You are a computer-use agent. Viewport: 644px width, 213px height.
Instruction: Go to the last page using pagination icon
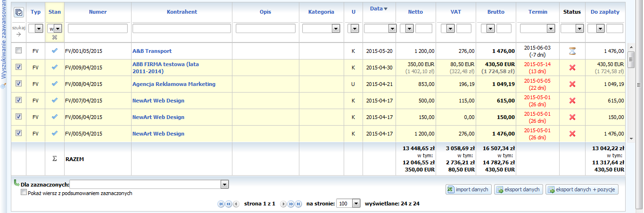coord(298,204)
